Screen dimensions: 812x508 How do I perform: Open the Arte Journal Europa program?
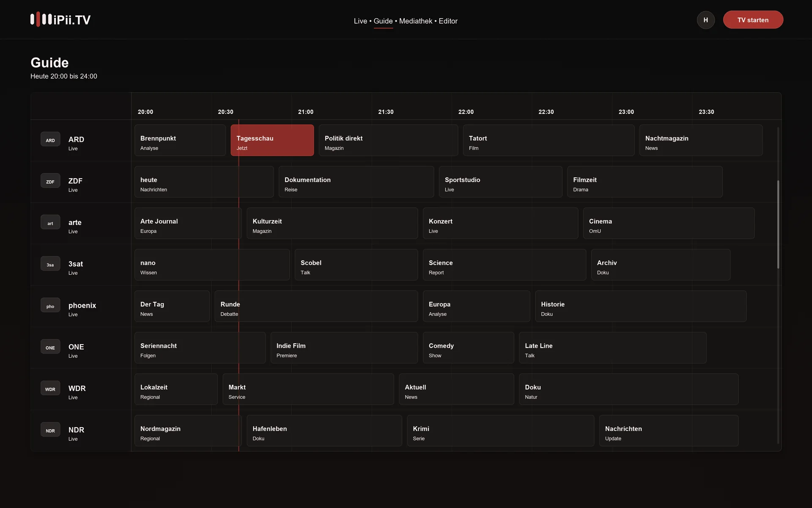point(188,223)
